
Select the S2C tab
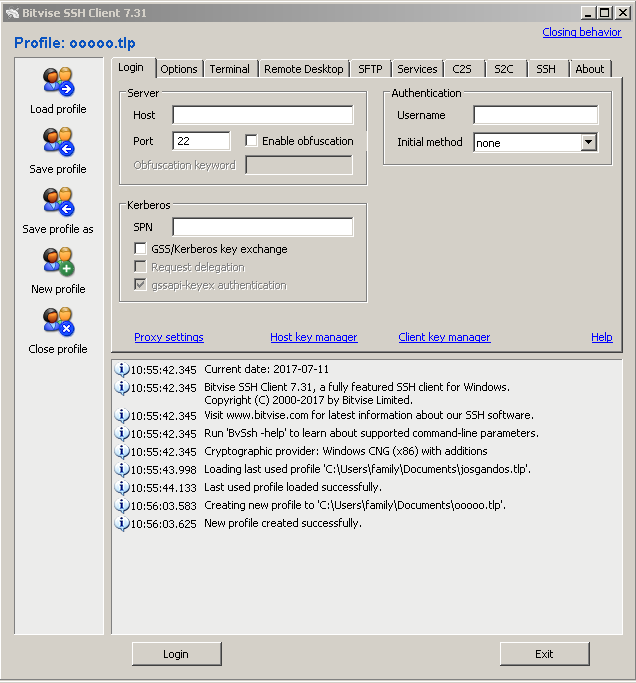[x=504, y=69]
